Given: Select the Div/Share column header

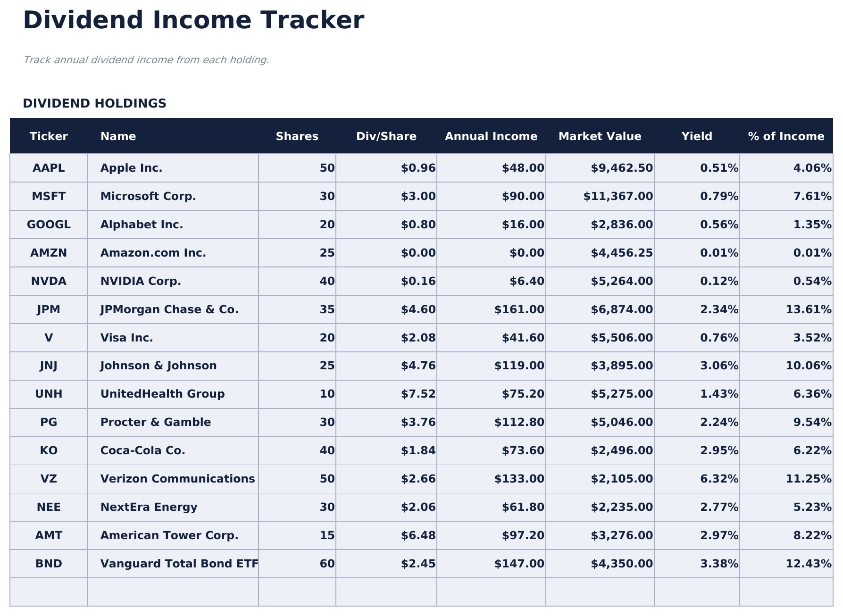Looking at the screenshot, I should (387, 136).
